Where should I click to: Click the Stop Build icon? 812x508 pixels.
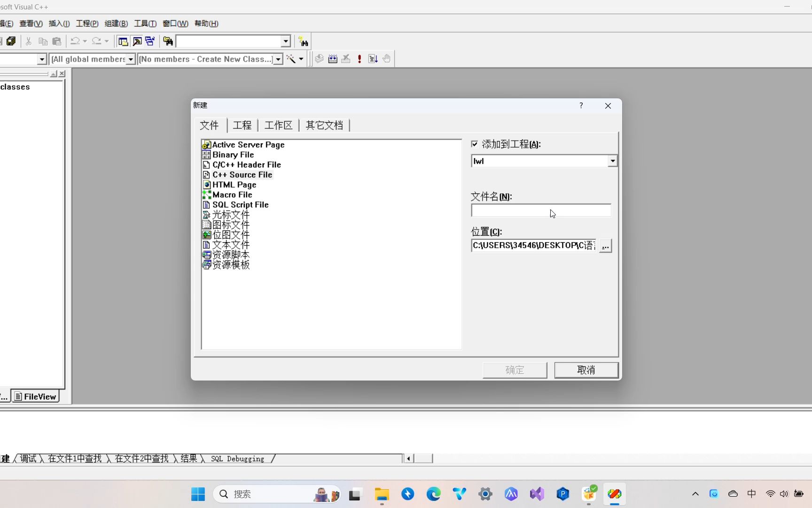[346, 59]
